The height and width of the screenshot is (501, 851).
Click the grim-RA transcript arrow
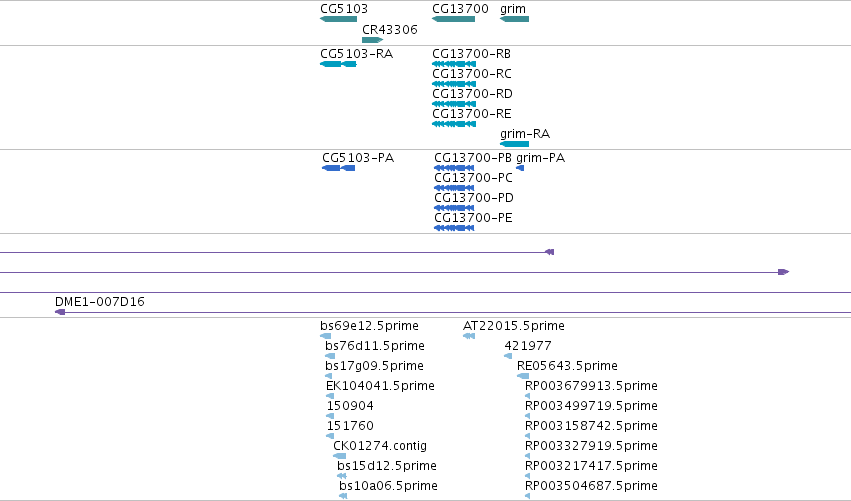[x=515, y=144]
